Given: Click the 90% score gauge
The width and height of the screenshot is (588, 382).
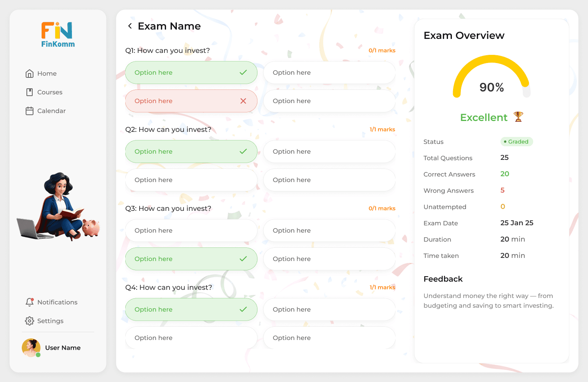Looking at the screenshot, I should pyautogui.click(x=491, y=78).
